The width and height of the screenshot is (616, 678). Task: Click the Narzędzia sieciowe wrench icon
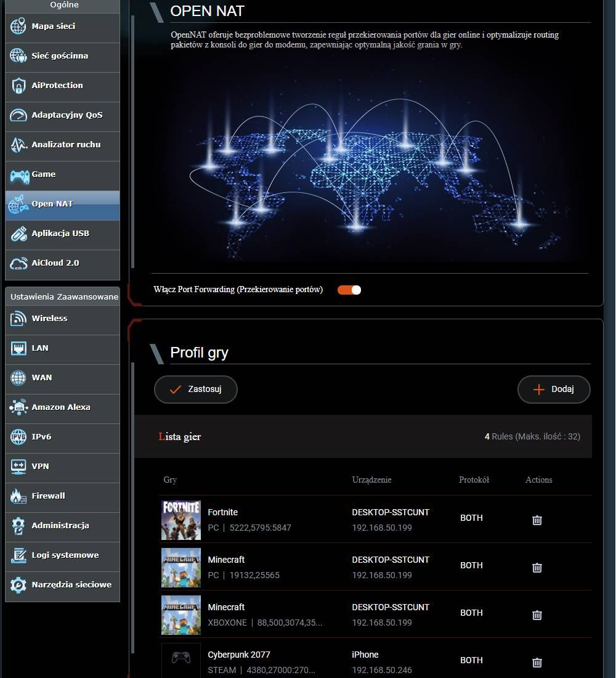click(x=18, y=585)
